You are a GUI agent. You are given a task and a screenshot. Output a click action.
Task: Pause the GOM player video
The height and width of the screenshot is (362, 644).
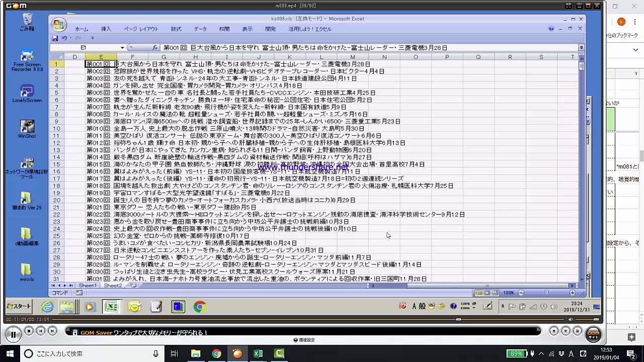[13, 334]
